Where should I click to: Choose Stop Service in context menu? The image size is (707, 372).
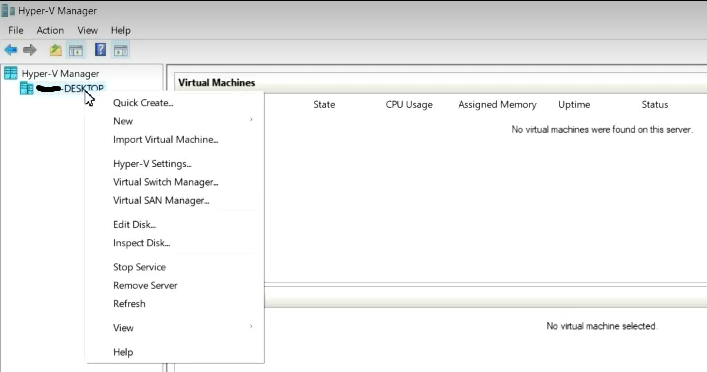tap(139, 267)
